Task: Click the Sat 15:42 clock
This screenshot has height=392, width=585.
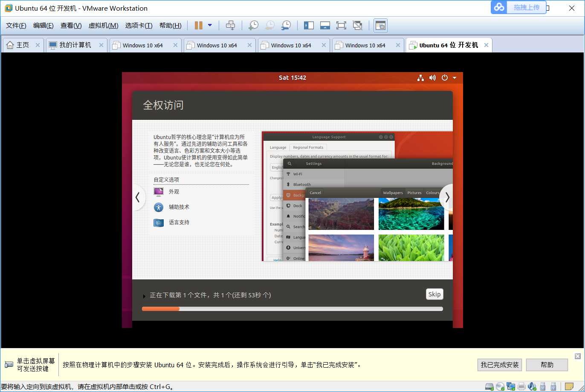Action: click(292, 78)
